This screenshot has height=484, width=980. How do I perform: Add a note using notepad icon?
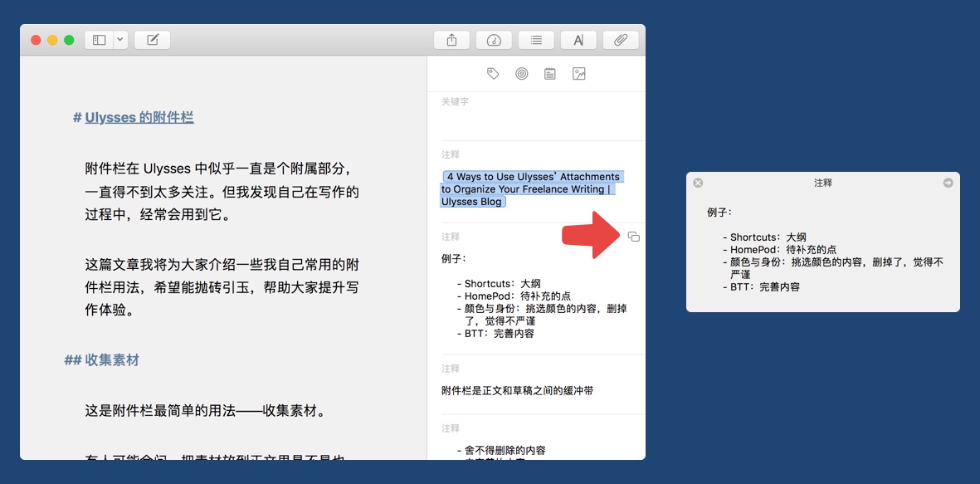click(x=549, y=74)
